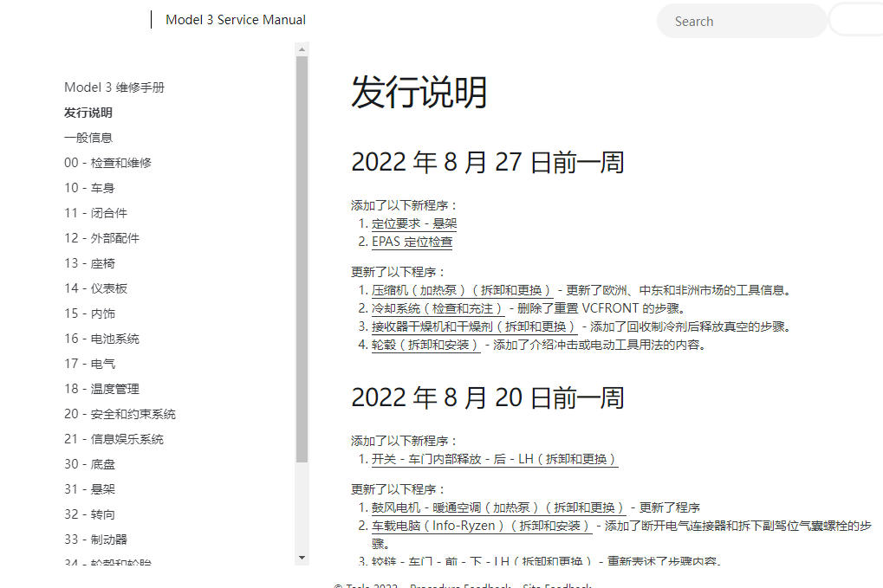883x588 pixels.
Task: Open the EPAS 定位检查 procedure link
Action: click(412, 242)
